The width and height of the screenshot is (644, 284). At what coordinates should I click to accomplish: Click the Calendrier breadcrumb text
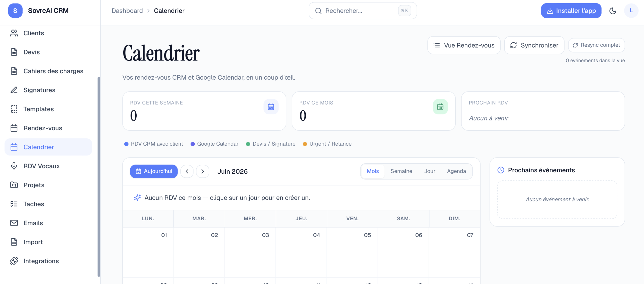pos(169,11)
